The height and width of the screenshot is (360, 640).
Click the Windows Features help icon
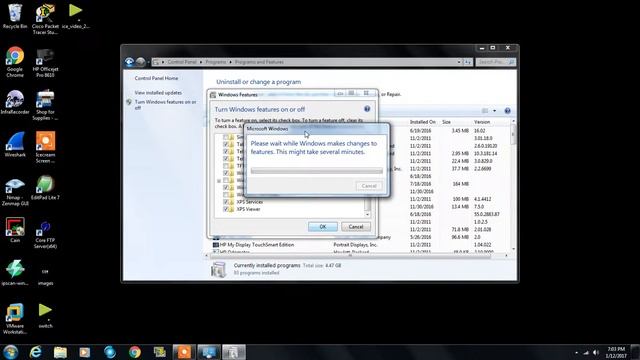tap(367, 109)
